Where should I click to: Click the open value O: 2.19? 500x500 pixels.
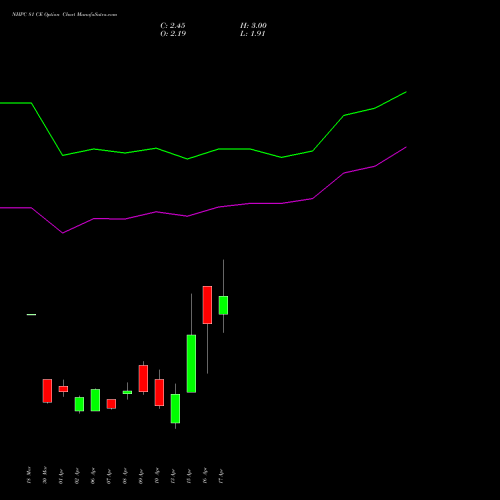[x=173, y=34]
